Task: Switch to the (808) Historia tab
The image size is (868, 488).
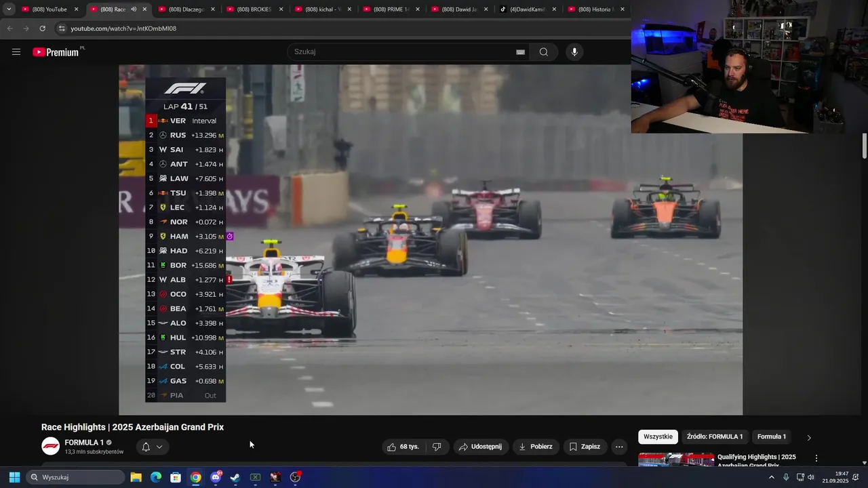Action: point(593,9)
